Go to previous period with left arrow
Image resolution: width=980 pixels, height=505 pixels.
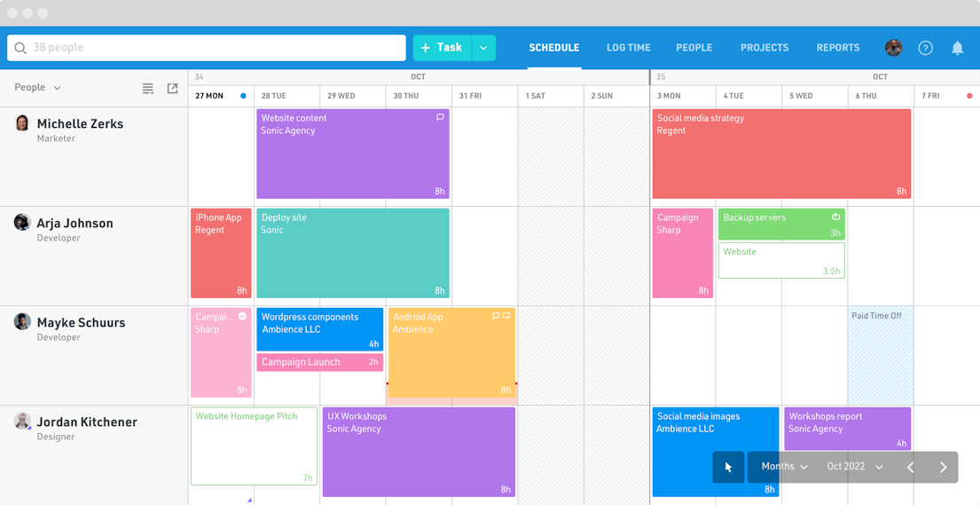click(911, 467)
